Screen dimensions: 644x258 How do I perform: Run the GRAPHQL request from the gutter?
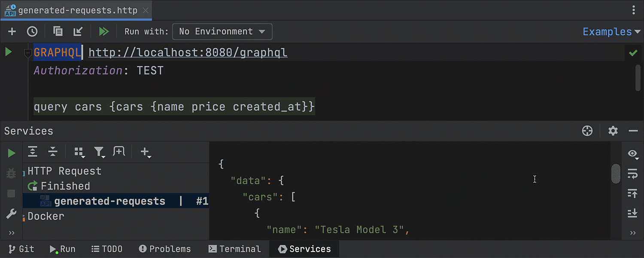point(8,52)
